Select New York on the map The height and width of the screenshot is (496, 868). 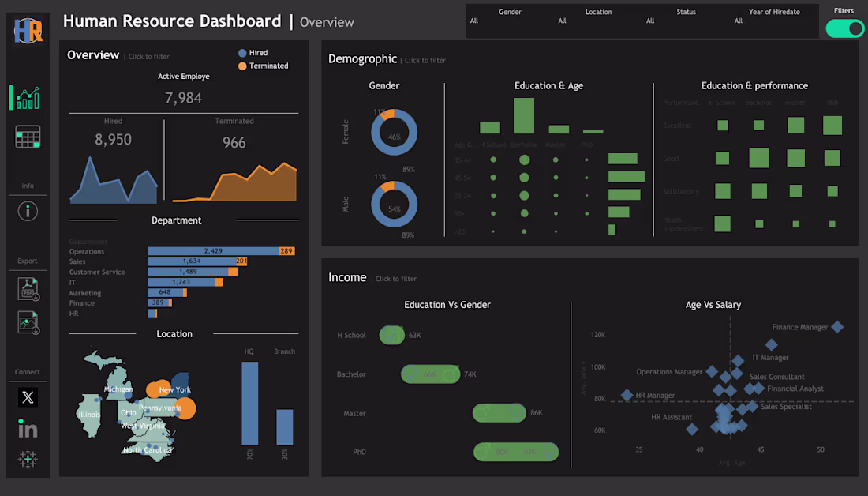pos(175,389)
